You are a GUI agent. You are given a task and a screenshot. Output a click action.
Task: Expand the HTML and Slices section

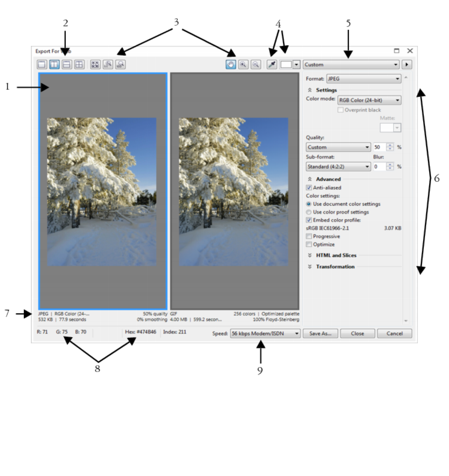pyautogui.click(x=310, y=255)
